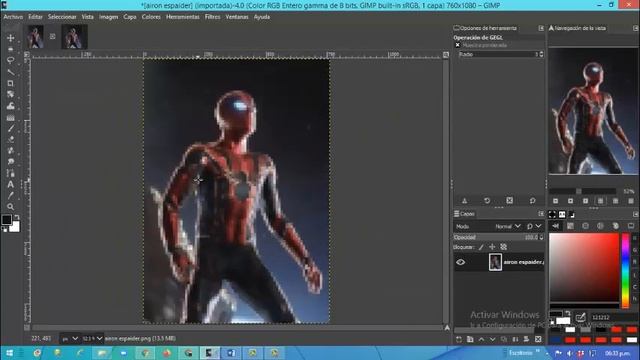Delete the layer in Capas panel
Image resolution: width=640 pixels, height=360 pixels.
[538, 339]
